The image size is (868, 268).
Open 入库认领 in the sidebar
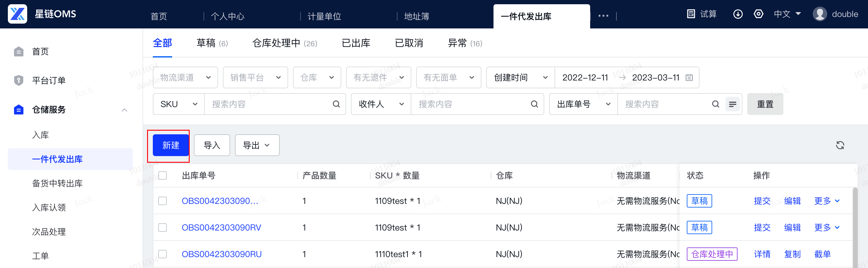pyautogui.click(x=49, y=207)
